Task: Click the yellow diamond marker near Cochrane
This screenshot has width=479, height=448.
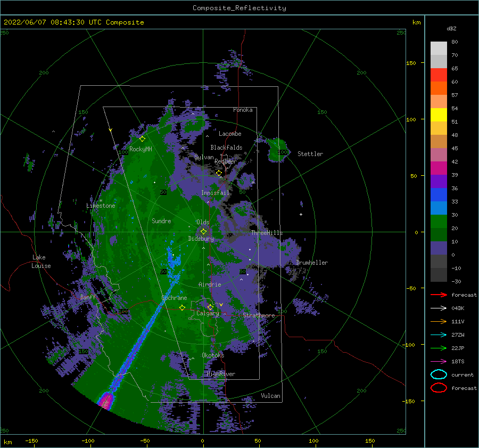Action: pyautogui.click(x=182, y=307)
